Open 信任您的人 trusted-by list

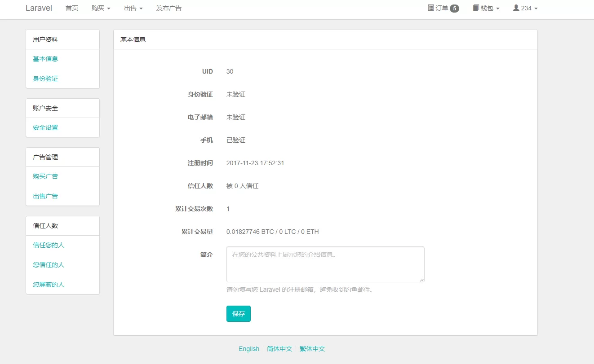(48, 245)
